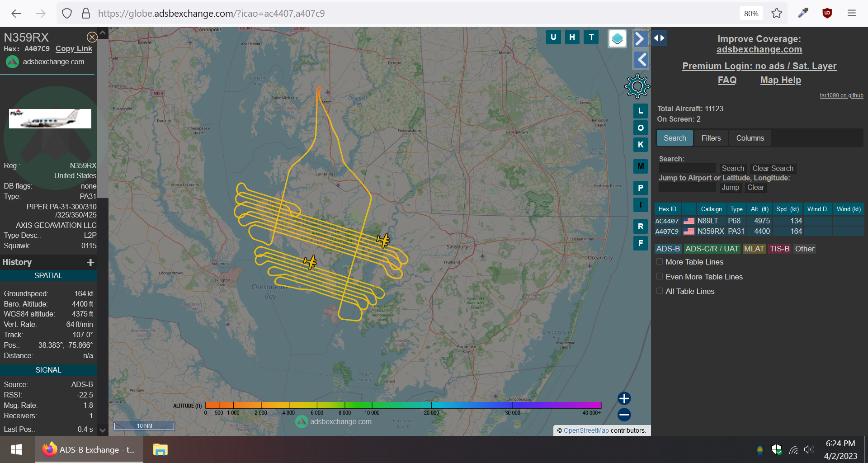This screenshot has height=463, width=868.
Task: Toggle the L map button
Action: (641, 111)
